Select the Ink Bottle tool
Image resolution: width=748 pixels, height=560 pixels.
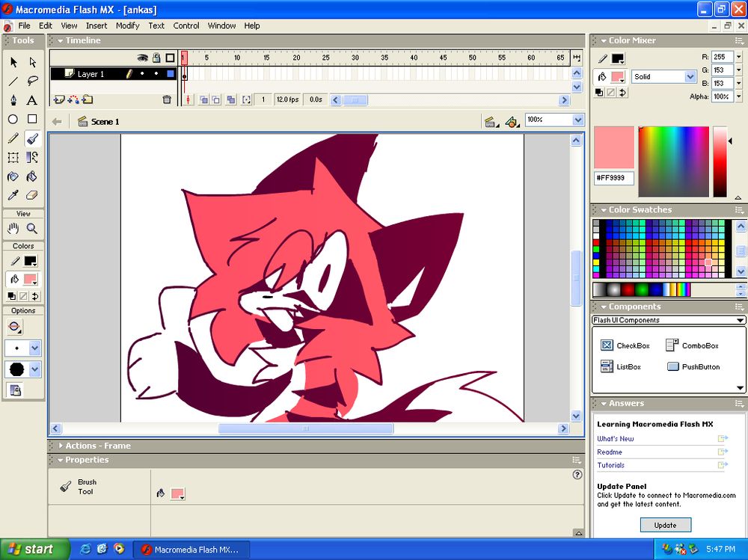[x=13, y=176]
